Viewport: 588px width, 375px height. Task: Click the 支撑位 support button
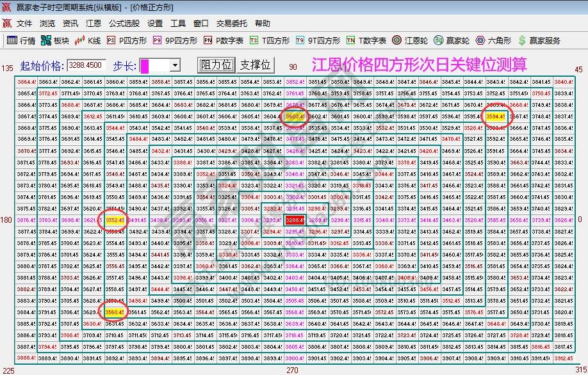coord(256,65)
